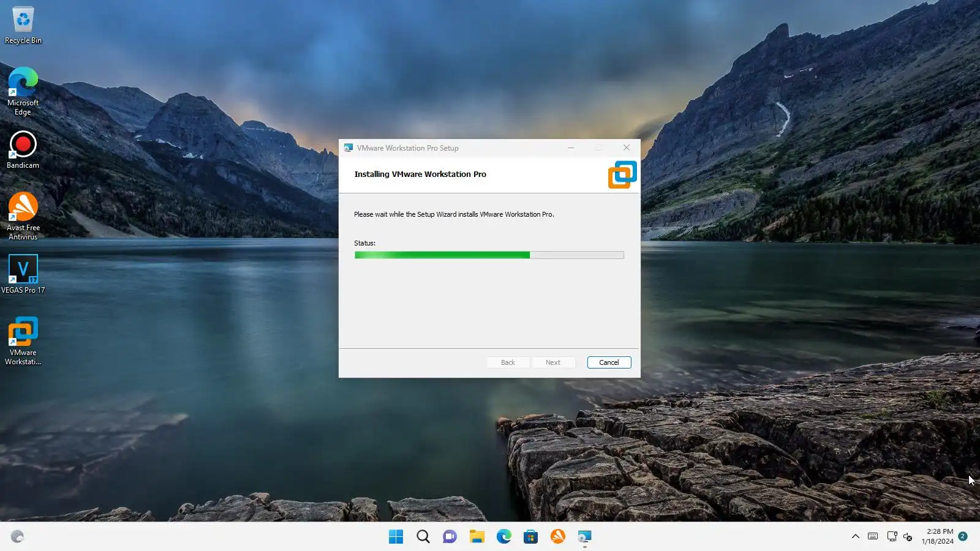This screenshot has height=551, width=980.
Task: Click the 'Installing VMware Workstation Pro' heading
Action: 420,174
